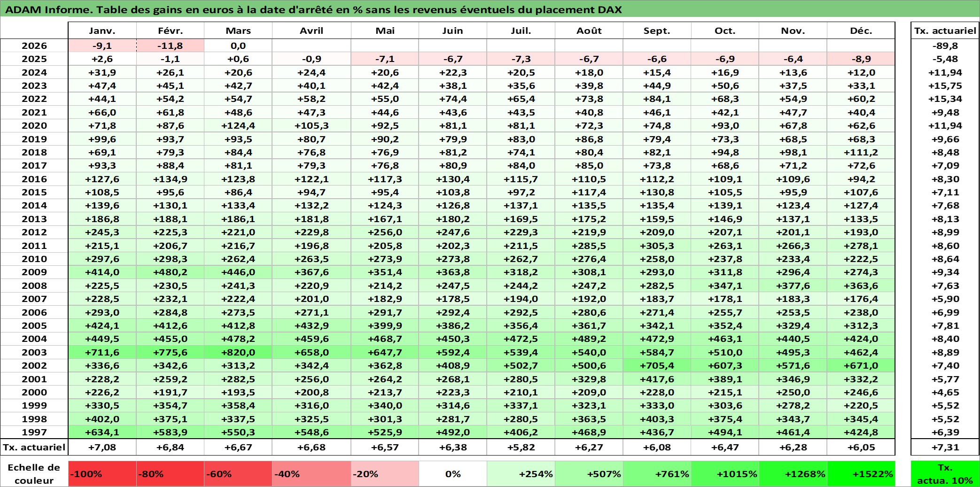Select the +634,1 cell
Image resolution: width=980 pixels, height=487 pixels.
coord(102,432)
